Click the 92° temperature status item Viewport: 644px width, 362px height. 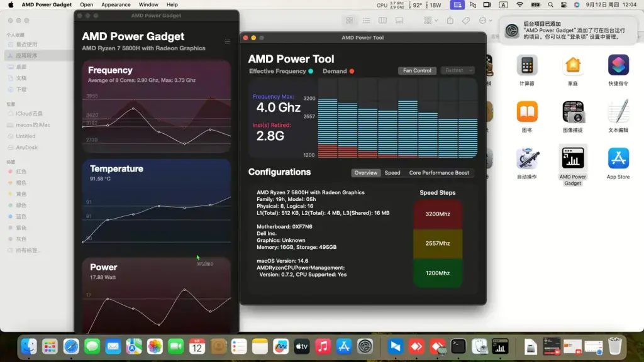415,5
